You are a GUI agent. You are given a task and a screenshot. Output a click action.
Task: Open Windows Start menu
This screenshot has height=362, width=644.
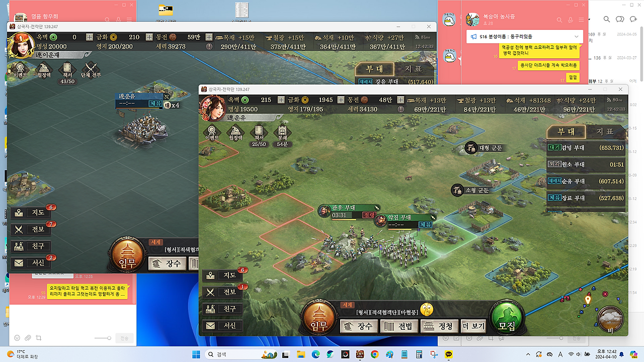pos(196,354)
